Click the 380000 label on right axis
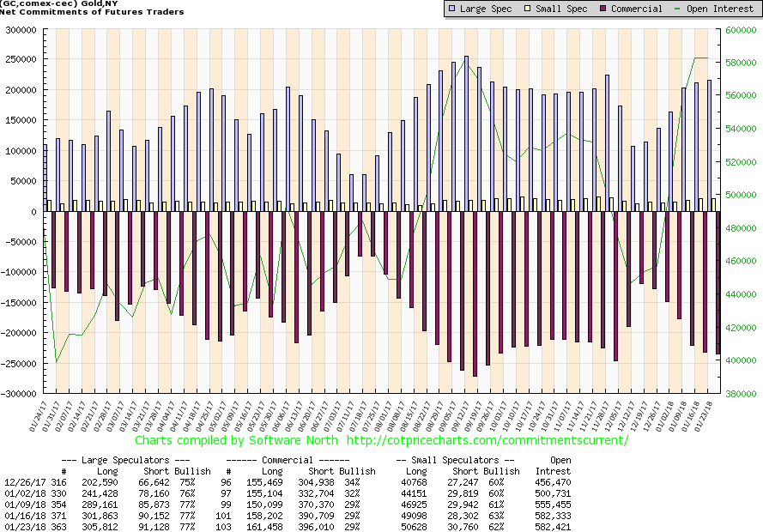The height and width of the screenshot is (532, 763). pos(737,394)
